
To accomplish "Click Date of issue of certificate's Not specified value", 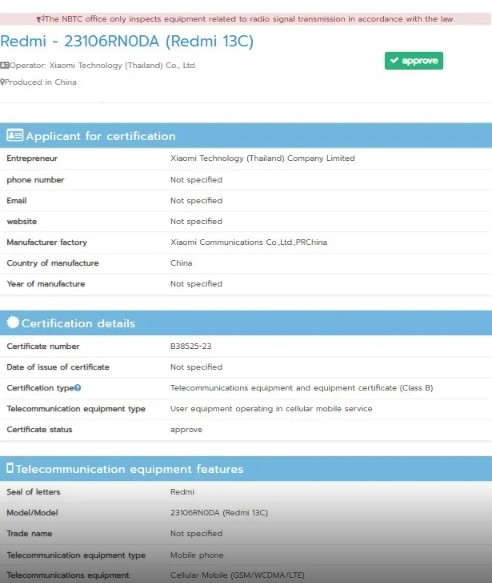I will 196,367.
